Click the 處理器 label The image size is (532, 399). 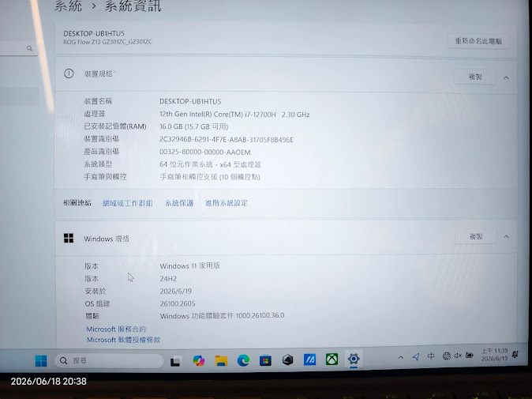coord(94,114)
